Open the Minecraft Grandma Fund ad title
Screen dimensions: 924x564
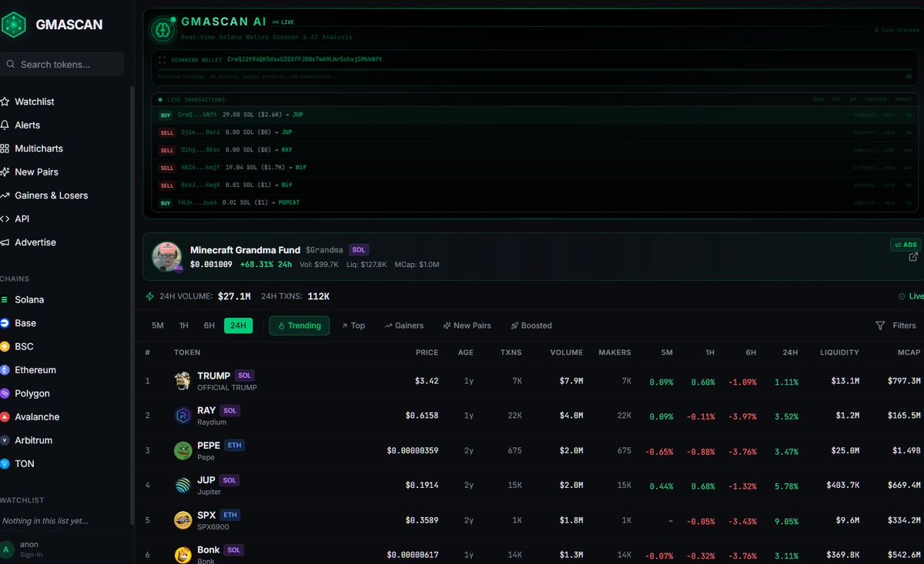(246, 249)
